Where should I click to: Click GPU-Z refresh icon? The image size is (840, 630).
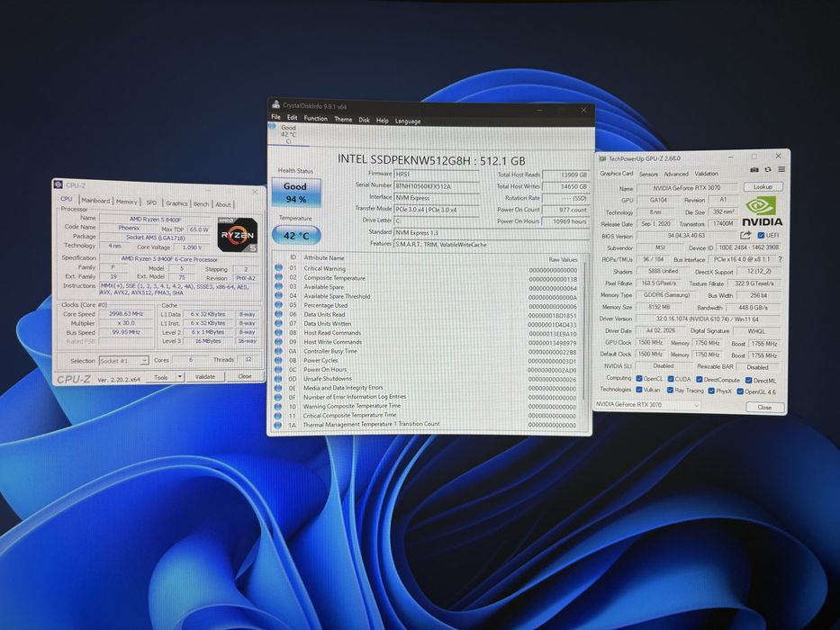pyautogui.click(x=768, y=170)
